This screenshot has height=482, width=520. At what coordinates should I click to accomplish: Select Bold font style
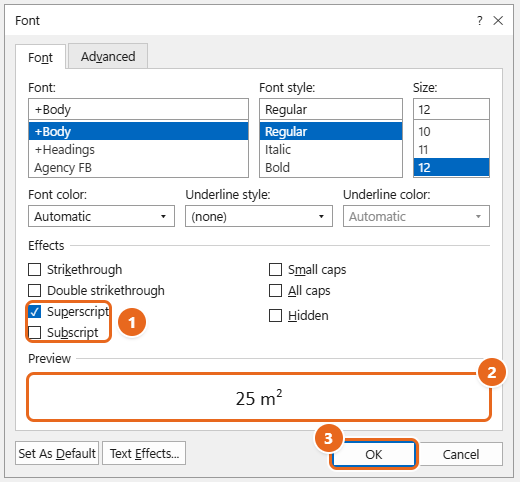[x=331, y=167]
